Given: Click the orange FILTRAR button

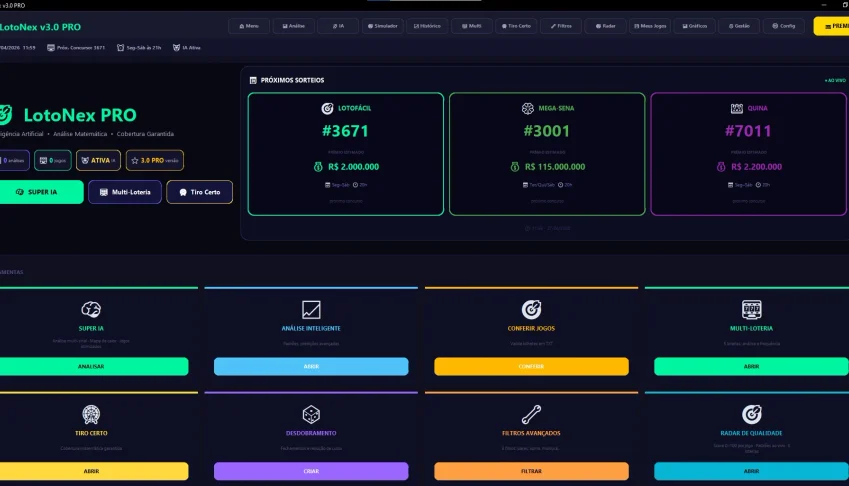Looking at the screenshot, I should 531,471.
